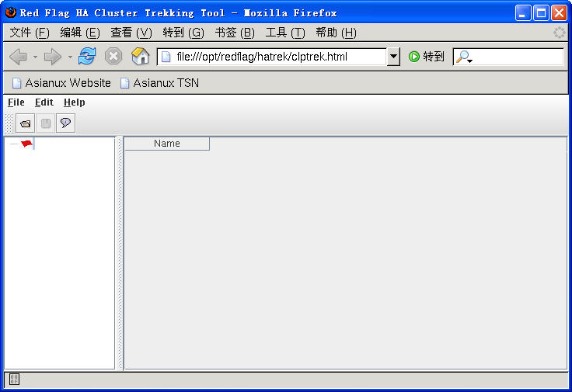Open the applet Edit menu
572x392 pixels.
(44, 102)
